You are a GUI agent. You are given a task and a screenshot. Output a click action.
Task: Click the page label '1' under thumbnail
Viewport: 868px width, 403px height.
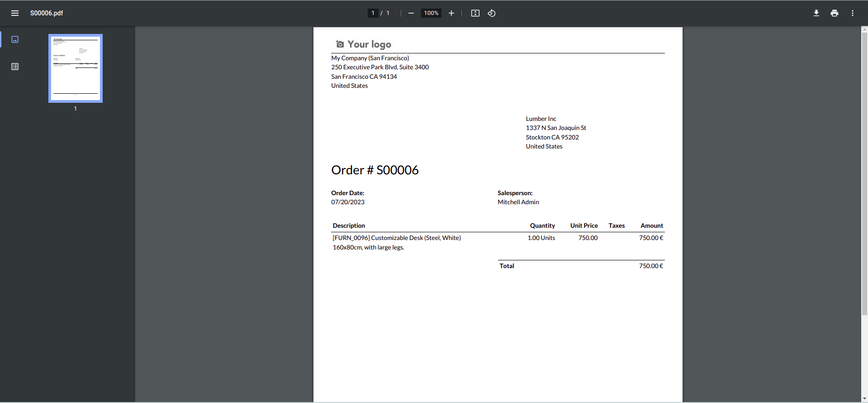pyautogui.click(x=76, y=109)
